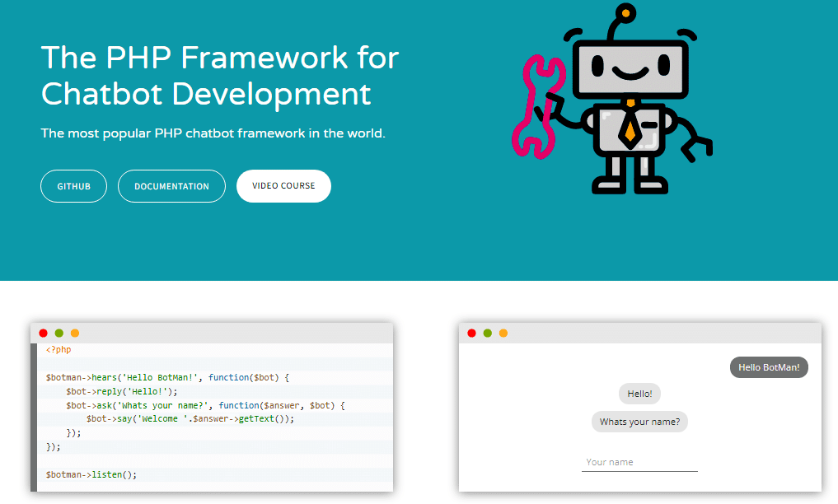Screen dimensions: 838x504
Task: Click the green dot on the code window
Action: (x=59, y=333)
